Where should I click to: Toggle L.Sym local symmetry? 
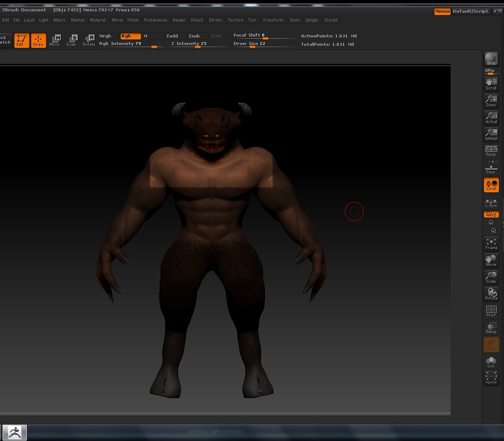[x=491, y=203]
